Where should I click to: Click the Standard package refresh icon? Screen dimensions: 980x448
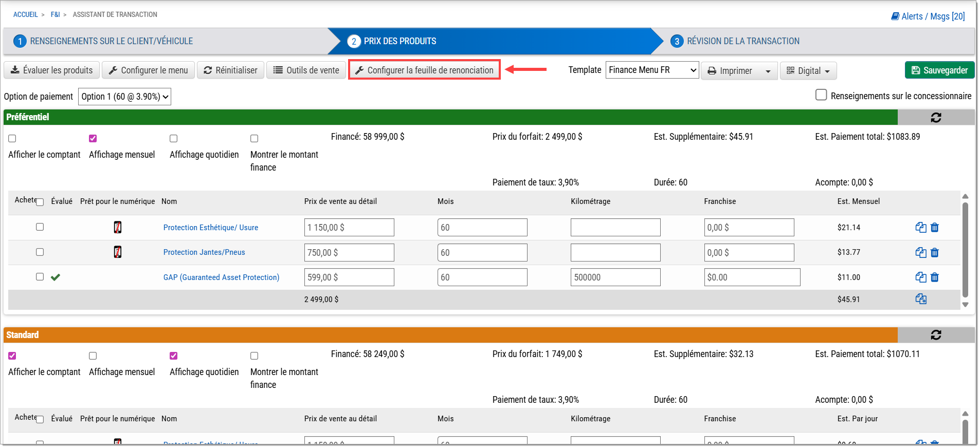point(935,335)
